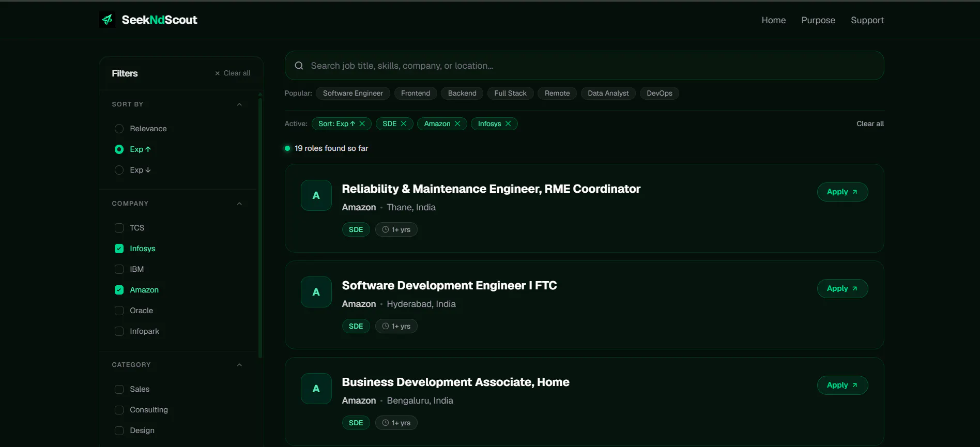Focus the job search input field

tap(584, 66)
